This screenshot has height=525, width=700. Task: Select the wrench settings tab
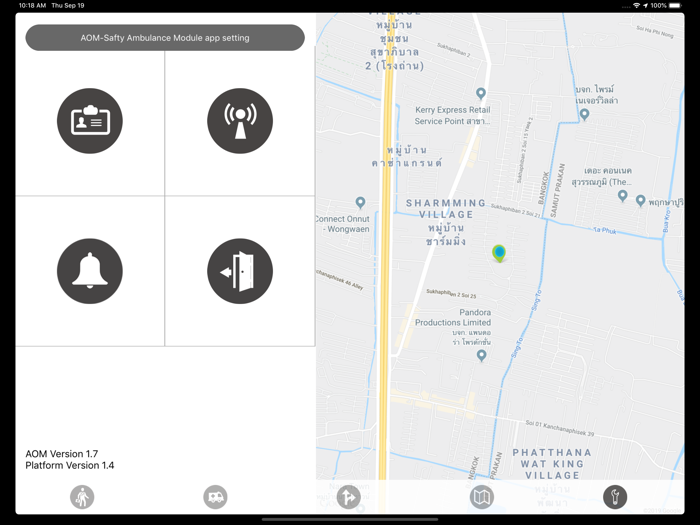[615, 497]
